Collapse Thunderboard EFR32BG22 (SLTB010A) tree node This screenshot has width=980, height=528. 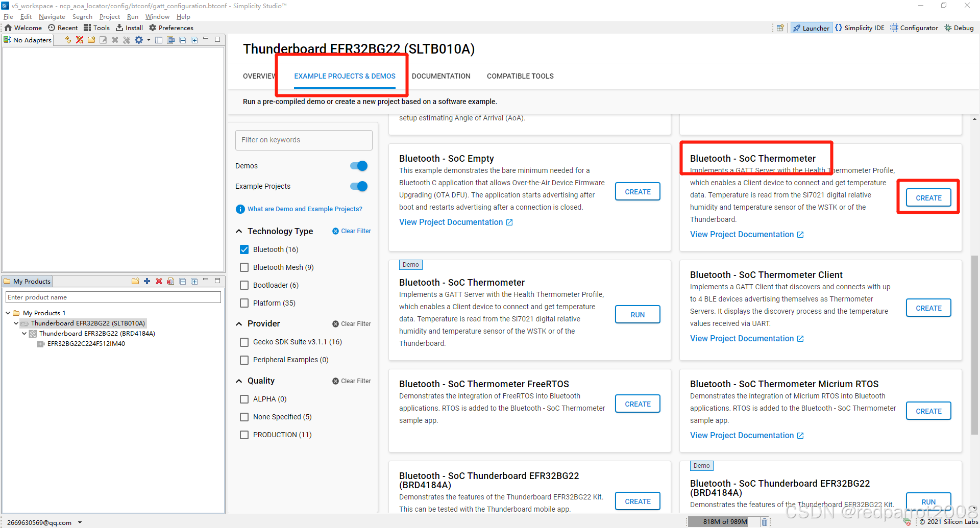point(16,323)
